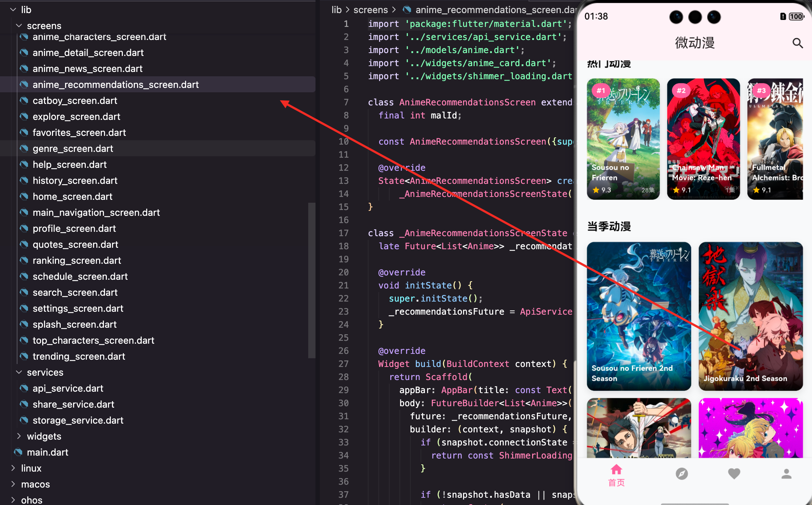Image resolution: width=812 pixels, height=505 pixels.
Task: Click the Dart icon next to api_service.dart
Action: coord(24,388)
